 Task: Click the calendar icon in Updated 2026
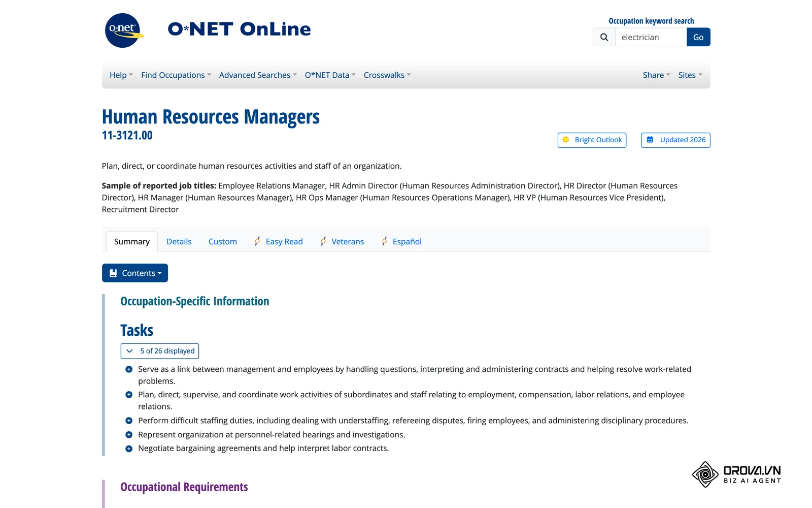(x=650, y=140)
